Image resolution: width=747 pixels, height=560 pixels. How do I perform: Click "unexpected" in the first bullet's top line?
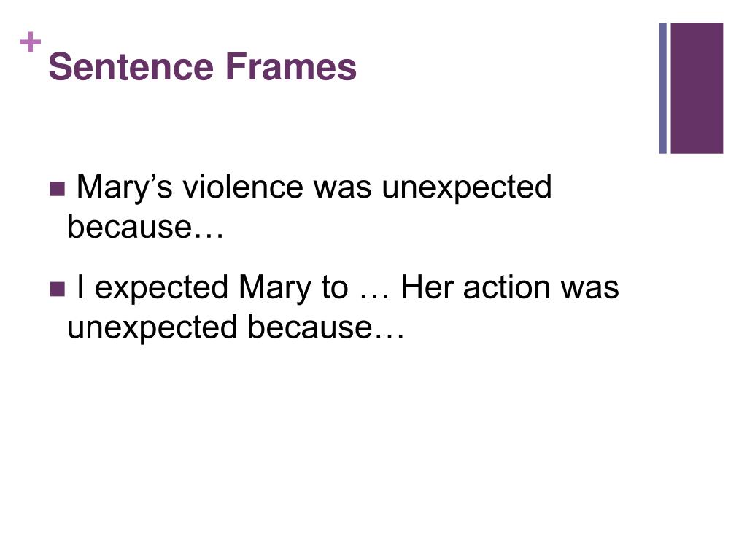468,187
